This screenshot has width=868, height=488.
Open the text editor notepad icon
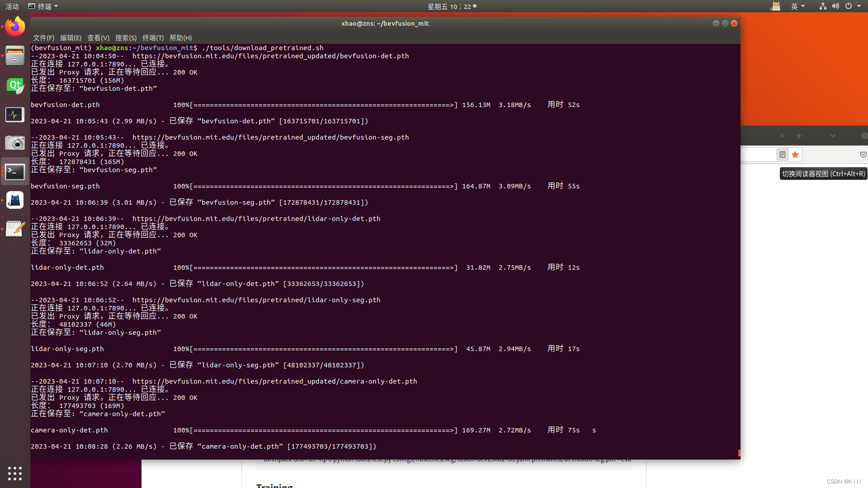[x=15, y=229]
